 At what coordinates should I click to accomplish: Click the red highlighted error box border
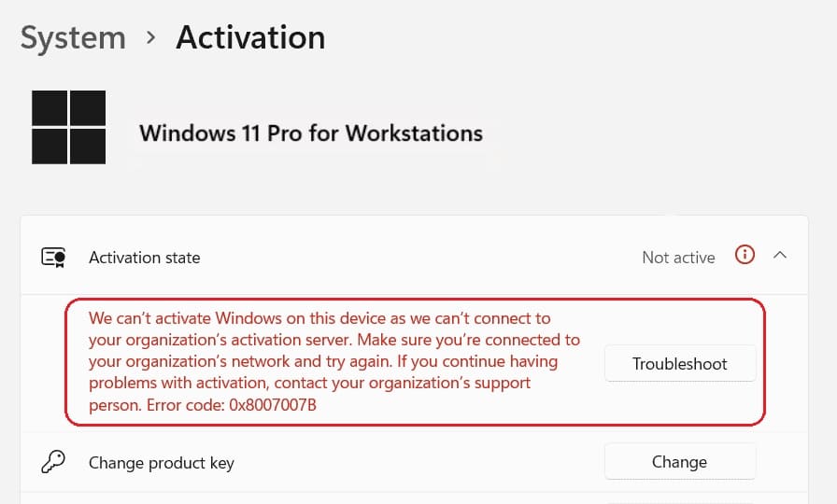416,300
